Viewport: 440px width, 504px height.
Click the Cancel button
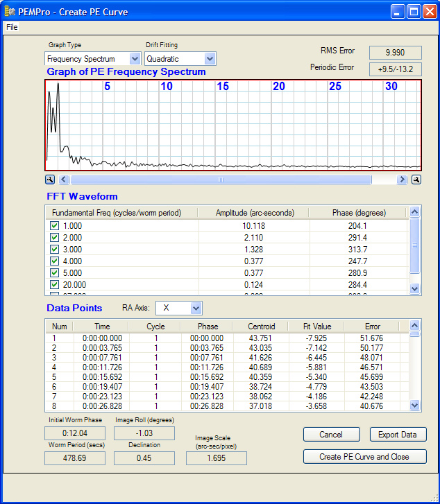331,435
